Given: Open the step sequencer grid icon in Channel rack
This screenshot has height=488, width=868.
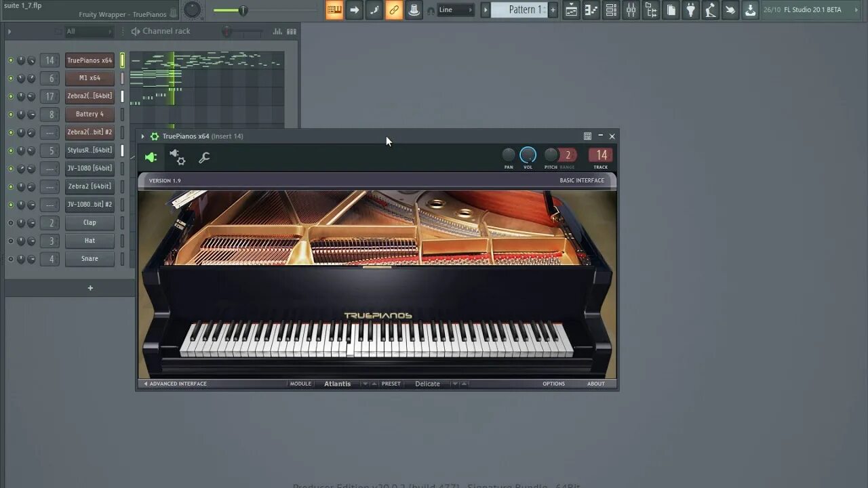Looking at the screenshot, I should (292, 31).
